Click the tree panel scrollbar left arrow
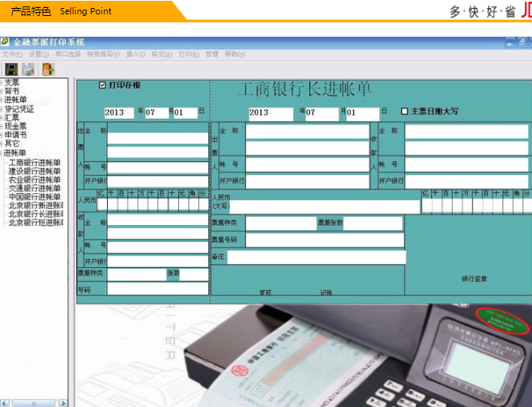 (x=4, y=403)
